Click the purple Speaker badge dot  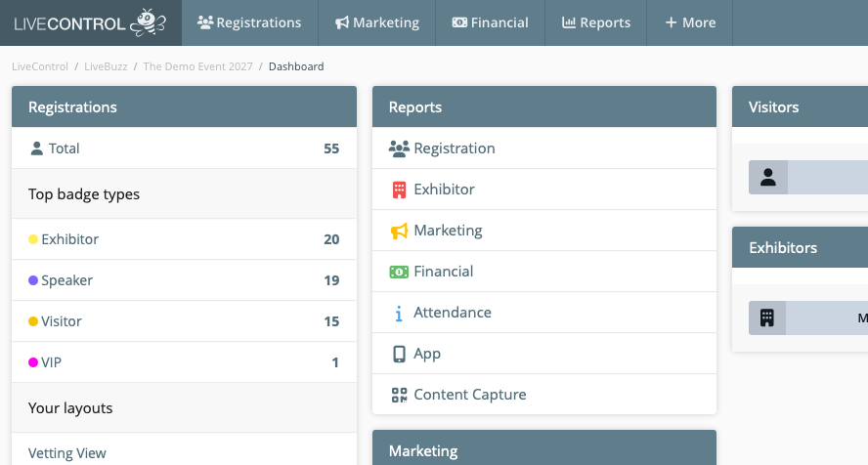[x=33, y=280]
